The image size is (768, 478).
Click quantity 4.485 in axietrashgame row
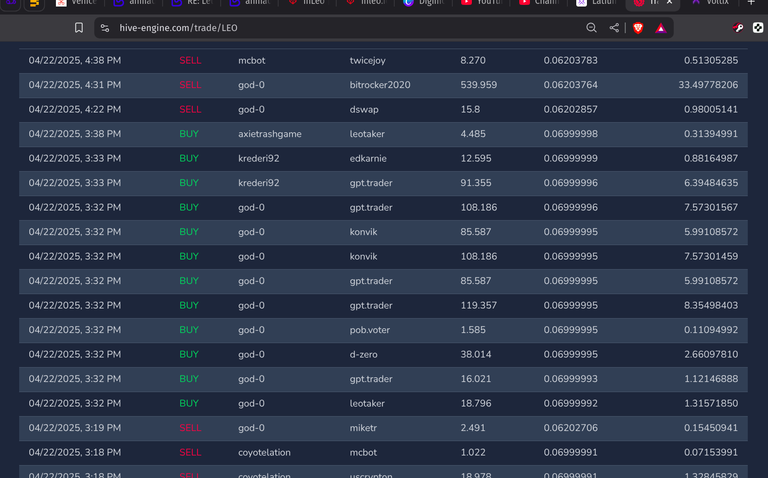(x=473, y=134)
